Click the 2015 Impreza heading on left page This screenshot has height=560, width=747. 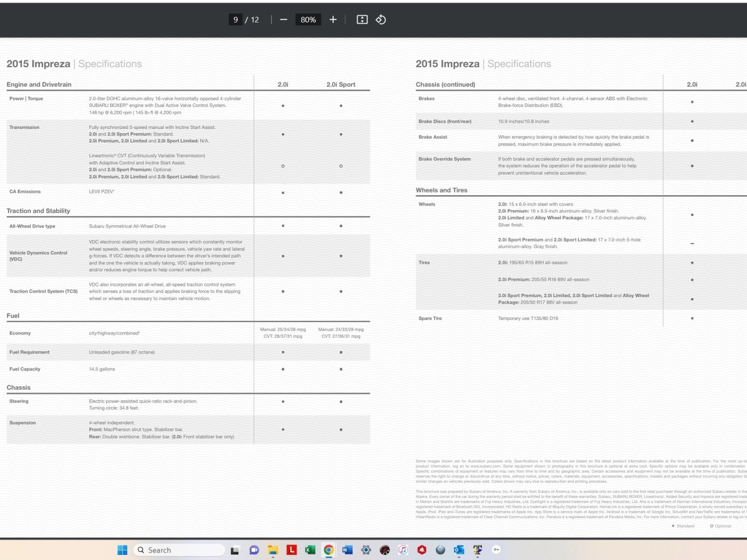[x=38, y=64]
